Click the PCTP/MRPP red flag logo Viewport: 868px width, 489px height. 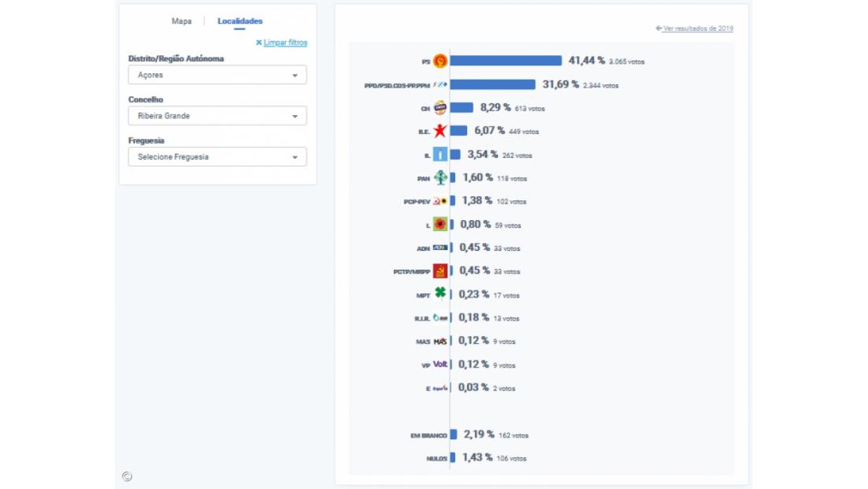coord(440,271)
